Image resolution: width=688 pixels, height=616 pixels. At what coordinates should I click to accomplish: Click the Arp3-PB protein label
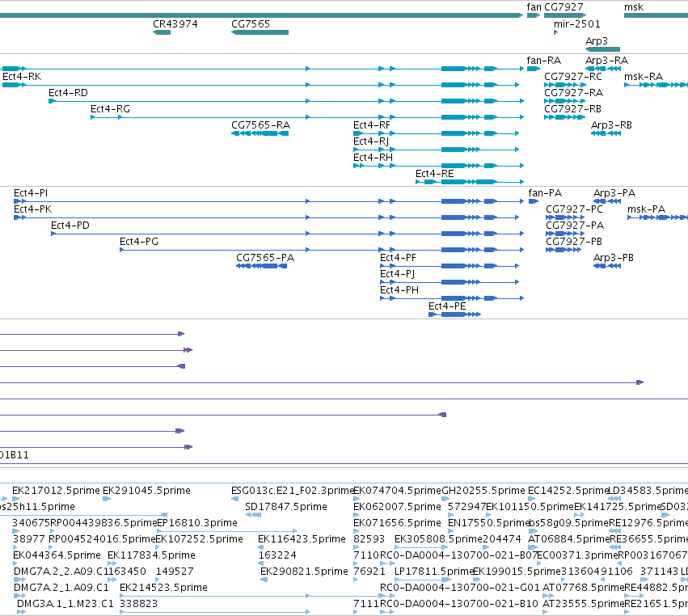point(614,258)
